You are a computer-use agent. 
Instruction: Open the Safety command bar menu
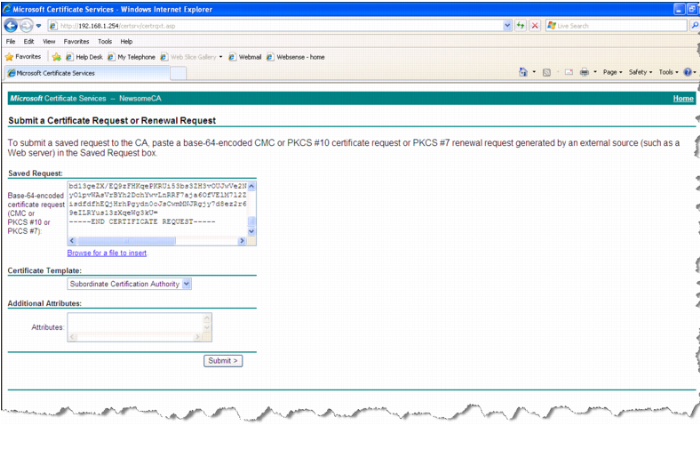click(640, 72)
